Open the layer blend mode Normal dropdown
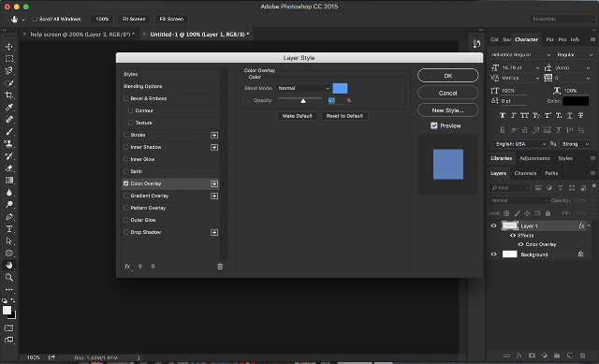The width and height of the screenshot is (599, 364). click(519, 200)
